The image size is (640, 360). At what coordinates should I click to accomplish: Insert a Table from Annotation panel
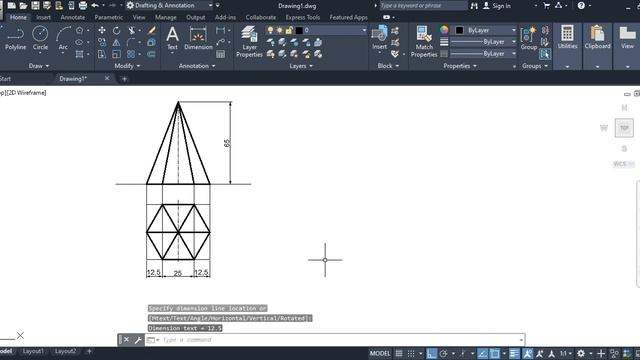[x=220, y=54]
